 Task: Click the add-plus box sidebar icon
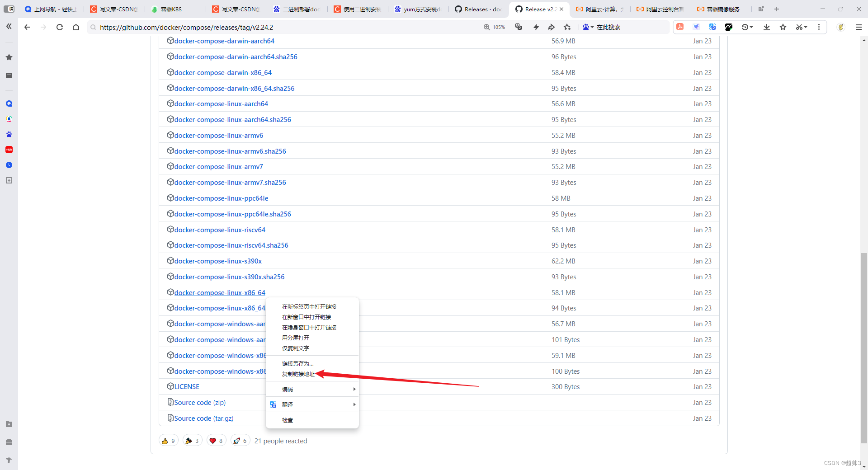[9, 180]
